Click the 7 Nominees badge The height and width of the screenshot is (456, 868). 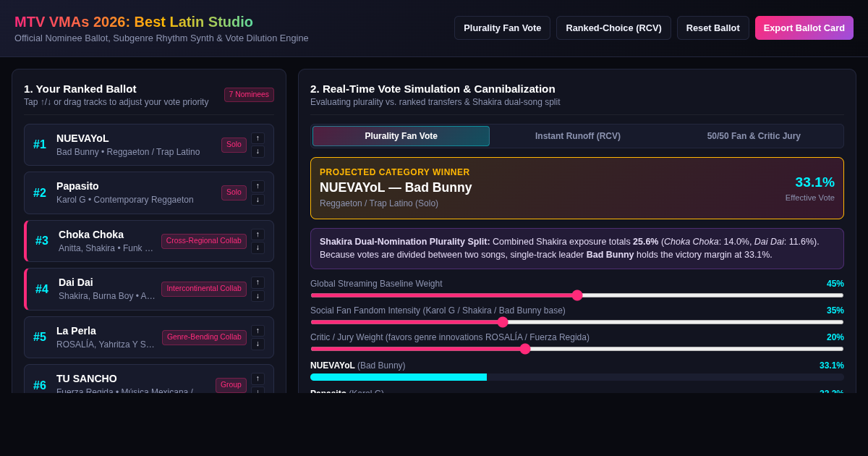249,95
